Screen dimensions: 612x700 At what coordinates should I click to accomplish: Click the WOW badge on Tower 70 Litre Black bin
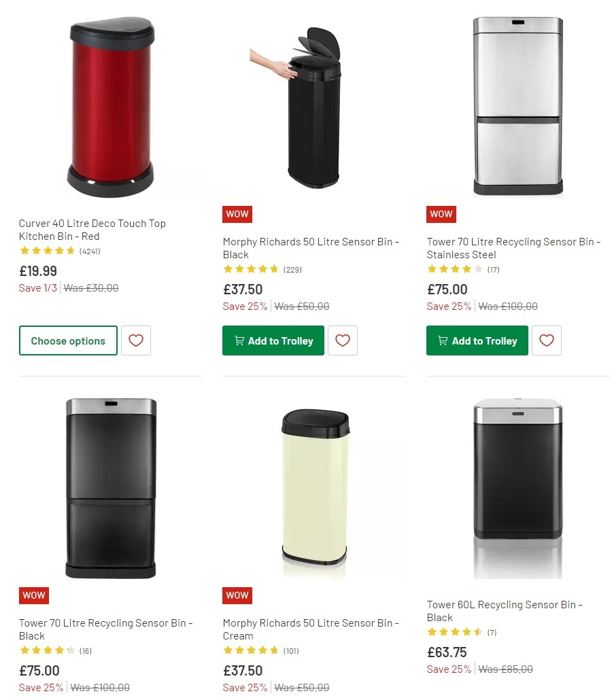(33, 595)
